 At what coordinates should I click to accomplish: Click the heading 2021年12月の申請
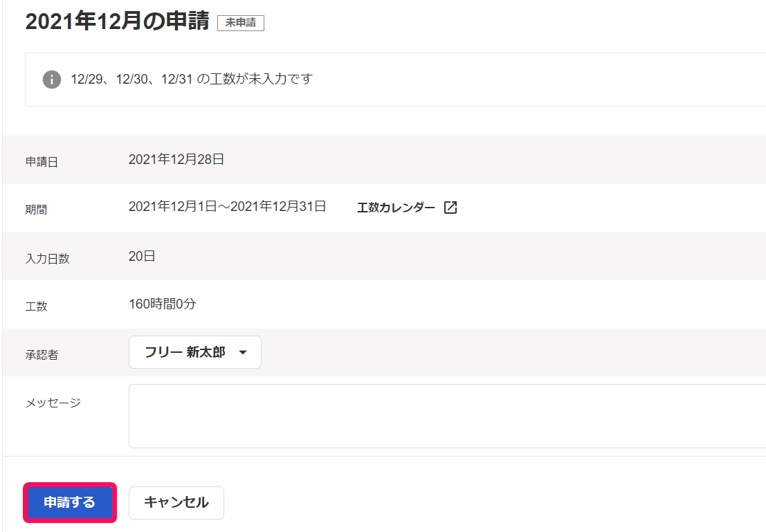(x=117, y=21)
